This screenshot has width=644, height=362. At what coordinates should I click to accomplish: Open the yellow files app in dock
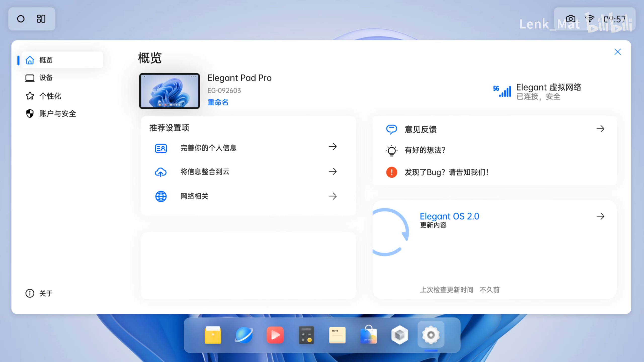tap(213, 335)
